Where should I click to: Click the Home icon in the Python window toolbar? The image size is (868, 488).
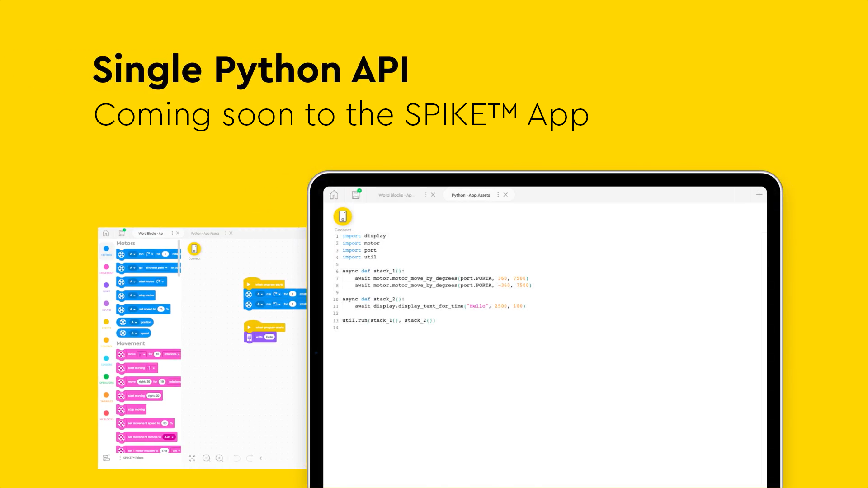pos(334,195)
